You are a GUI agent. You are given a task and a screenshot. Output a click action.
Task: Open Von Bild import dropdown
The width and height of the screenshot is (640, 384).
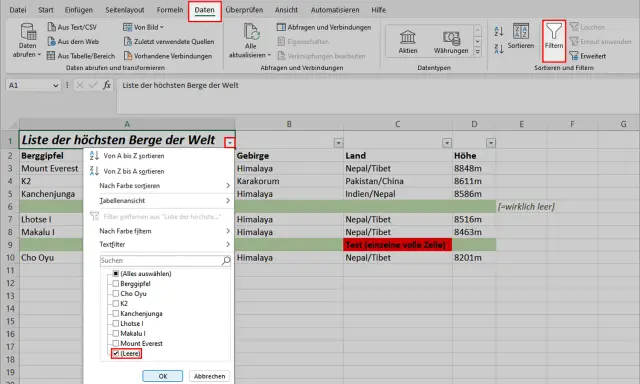pyautogui.click(x=143, y=27)
